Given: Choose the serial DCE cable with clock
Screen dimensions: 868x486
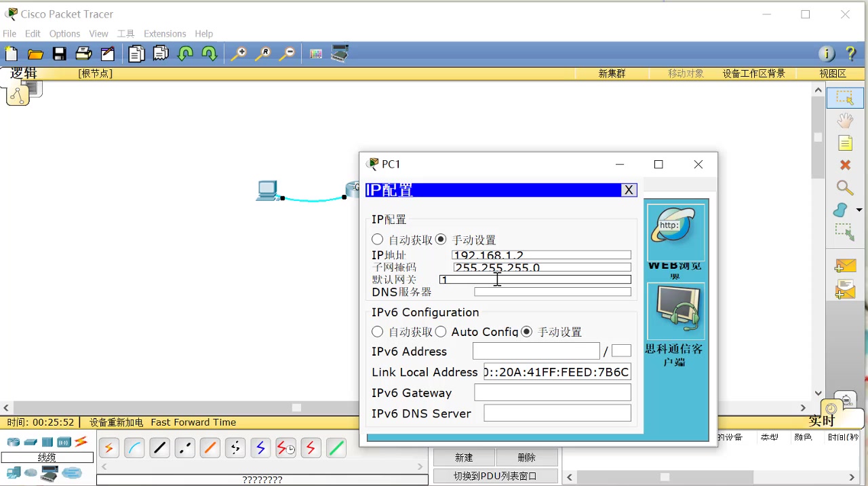Looking at the screenshot, I should coord(285,448).
